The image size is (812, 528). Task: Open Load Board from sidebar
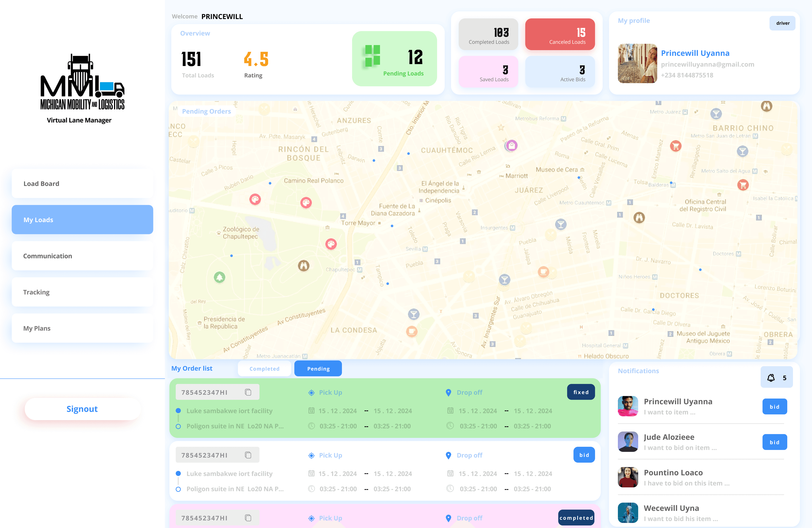click(82, 184)
